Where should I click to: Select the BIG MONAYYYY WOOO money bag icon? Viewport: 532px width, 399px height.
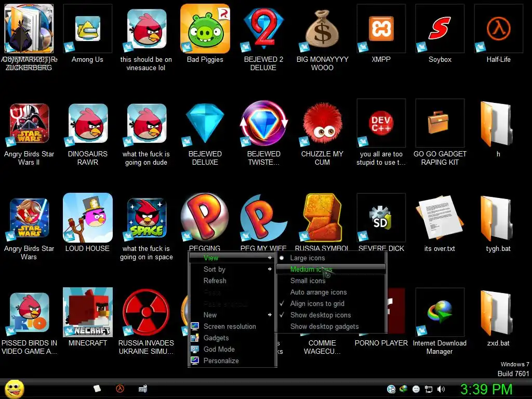coord(322,29)
